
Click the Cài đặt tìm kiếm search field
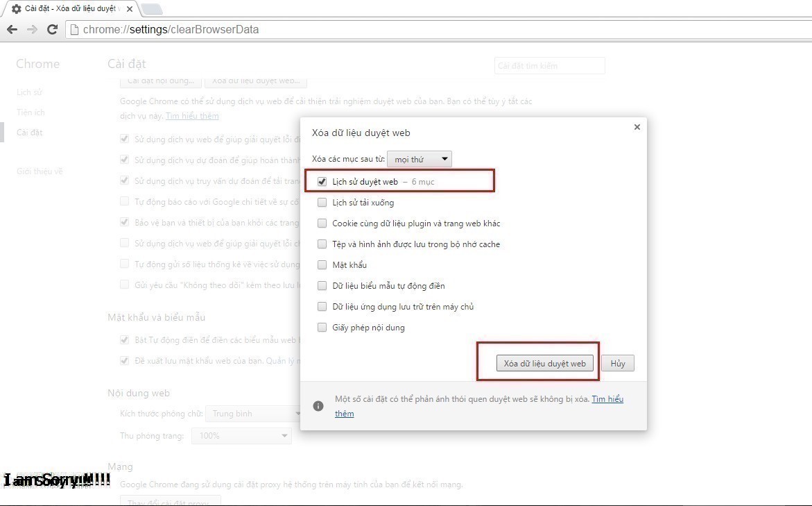click(x=549, y=66)
